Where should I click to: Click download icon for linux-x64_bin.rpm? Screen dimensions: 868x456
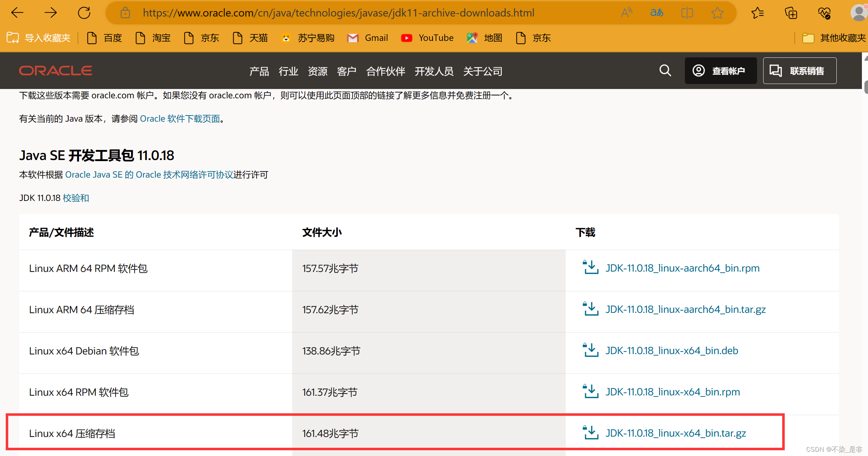[590, 391]
